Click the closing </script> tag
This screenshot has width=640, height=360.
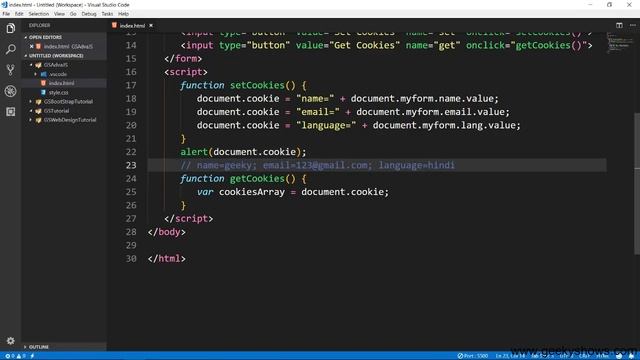(x=189, y=219)
